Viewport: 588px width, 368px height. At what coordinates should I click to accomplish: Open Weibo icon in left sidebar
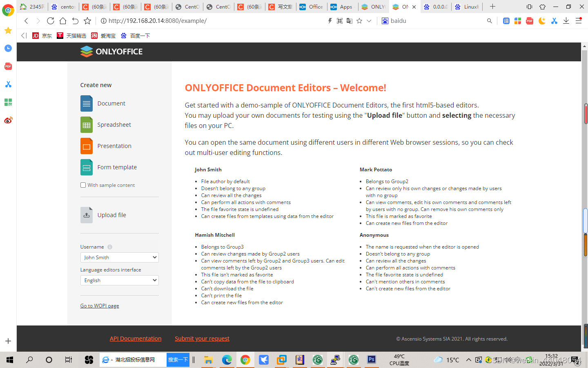click(8, 120)
